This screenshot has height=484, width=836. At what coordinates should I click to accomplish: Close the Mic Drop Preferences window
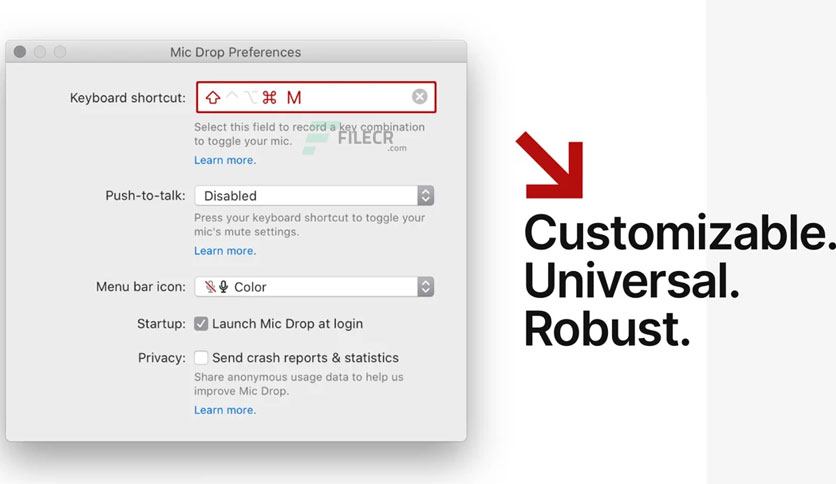pos(20,52)
